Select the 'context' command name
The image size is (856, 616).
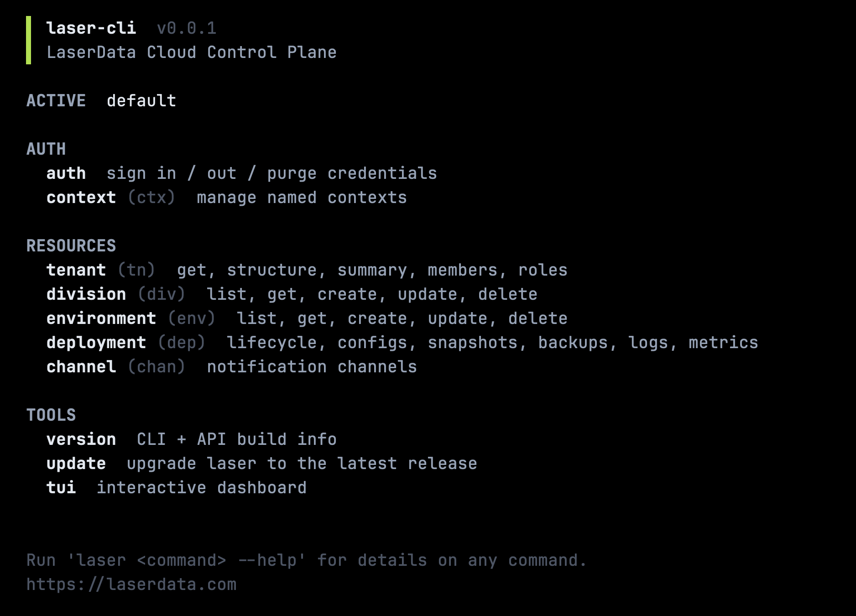tap(81, 198)
